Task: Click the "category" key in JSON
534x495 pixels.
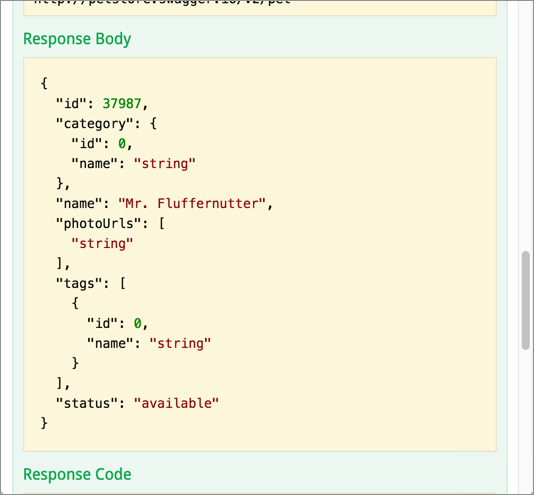Action: tap(94, 124)
